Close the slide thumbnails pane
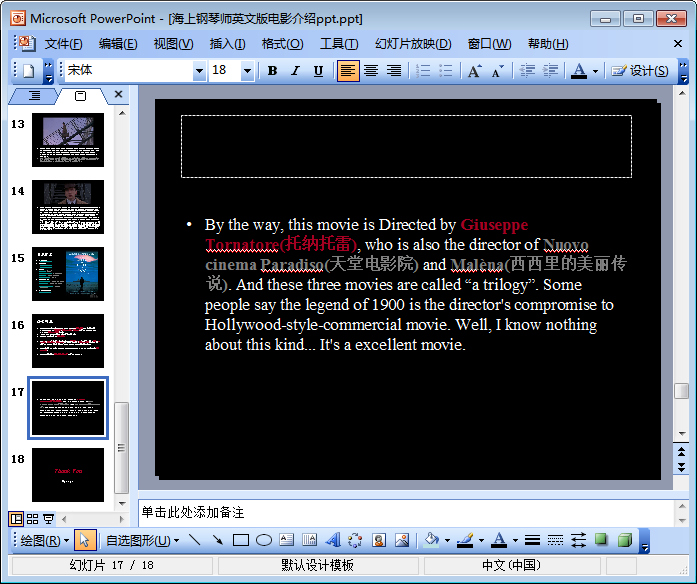The image size is (697, 584). (118, 94)
